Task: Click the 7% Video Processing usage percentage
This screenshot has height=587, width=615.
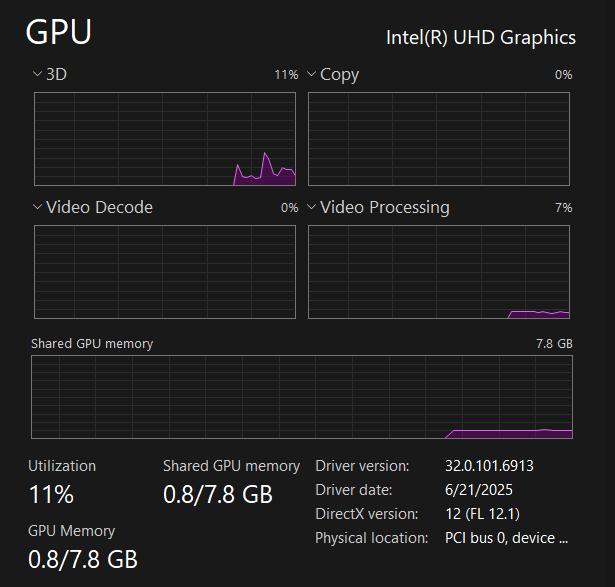Action: click(x=563, y=208)
